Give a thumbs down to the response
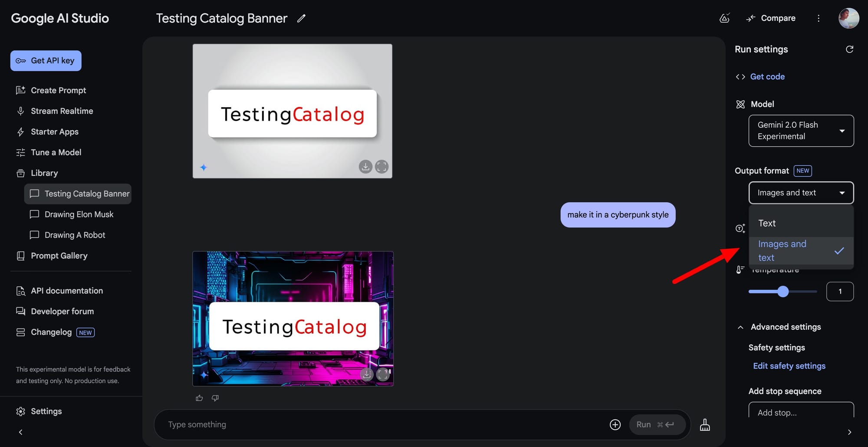Screen dimensions: 868x447 [x=215, y=398]
